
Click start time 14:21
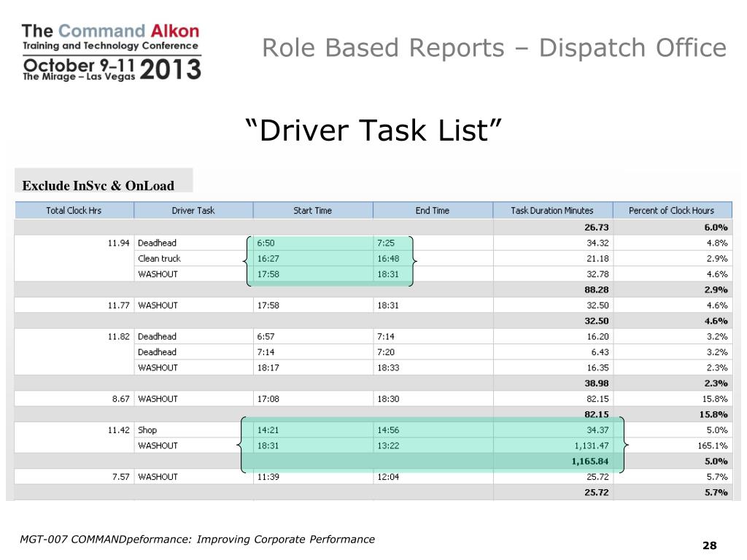pyautogui.click(x=268, y=430)
